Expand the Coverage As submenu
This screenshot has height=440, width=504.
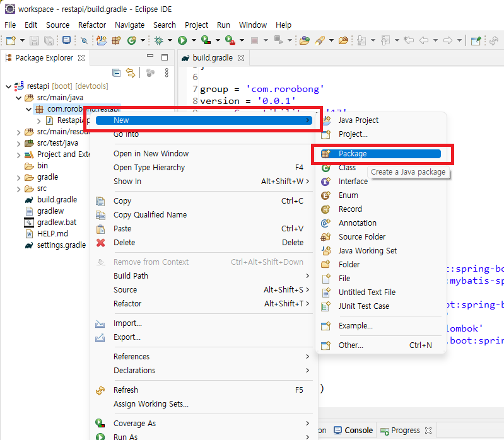tap(203, 424)
